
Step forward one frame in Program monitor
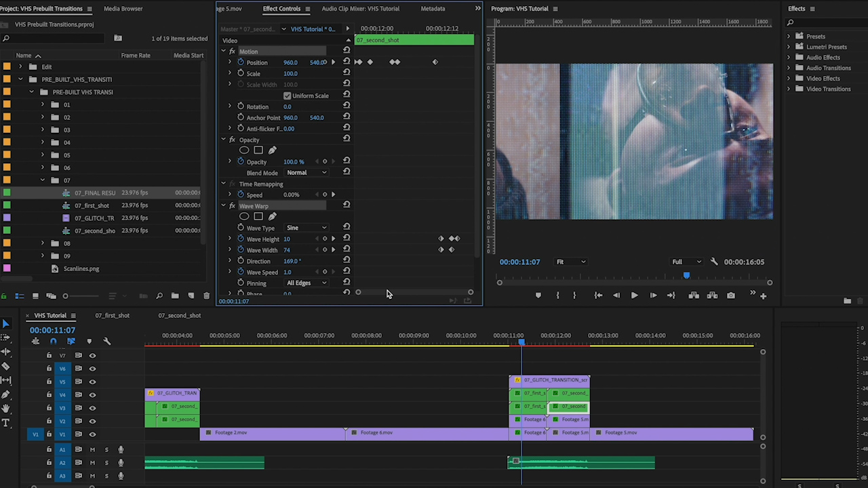point(653,296)
